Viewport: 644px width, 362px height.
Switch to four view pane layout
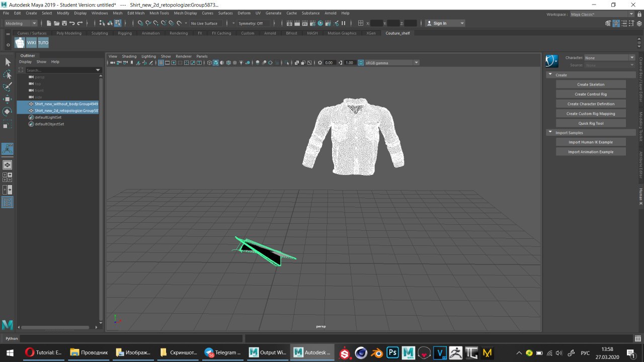coord(8,177)
